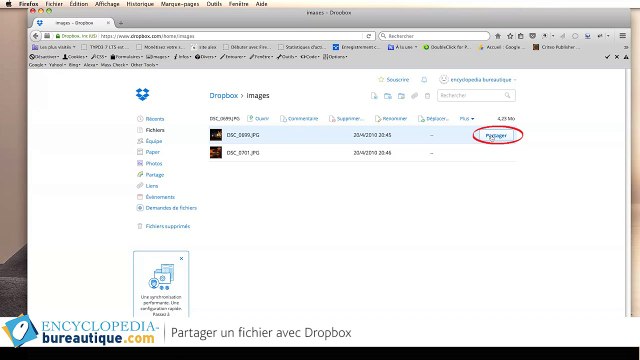Click the Demandes de fichiers icon
This screenshot has width=640, height=360.
coord(140,208)
